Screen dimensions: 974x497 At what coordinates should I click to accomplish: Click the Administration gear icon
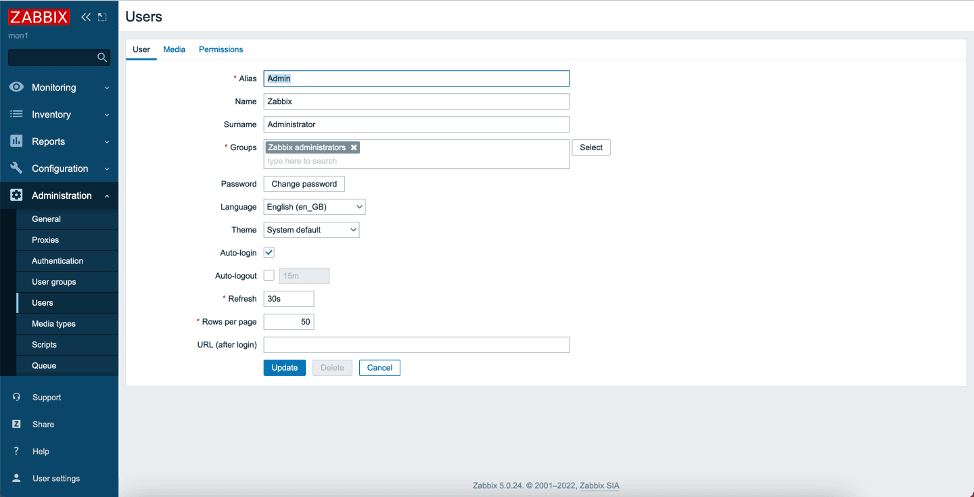17,196
